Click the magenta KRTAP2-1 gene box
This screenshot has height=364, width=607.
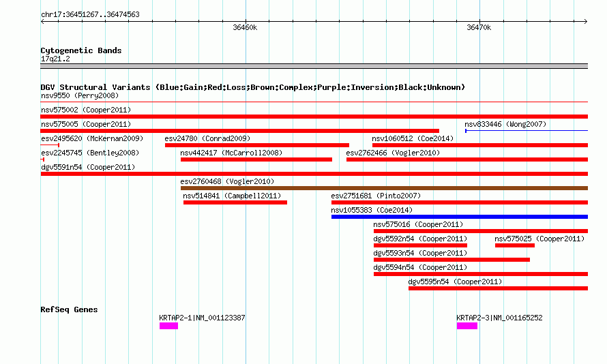pyautogui.click(x=168, y=326)
